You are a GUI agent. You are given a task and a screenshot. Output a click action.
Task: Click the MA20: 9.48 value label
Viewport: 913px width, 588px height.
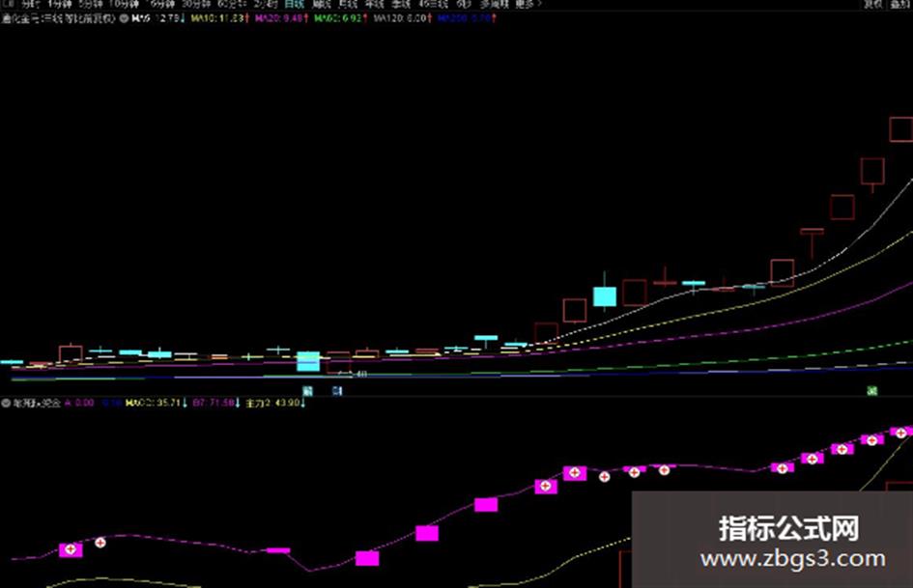281,18
